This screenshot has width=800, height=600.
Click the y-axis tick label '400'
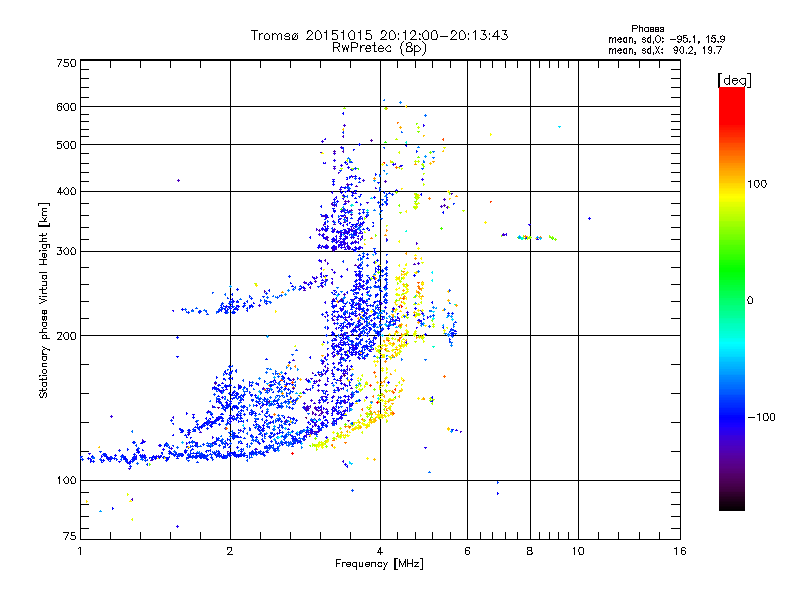66,191
